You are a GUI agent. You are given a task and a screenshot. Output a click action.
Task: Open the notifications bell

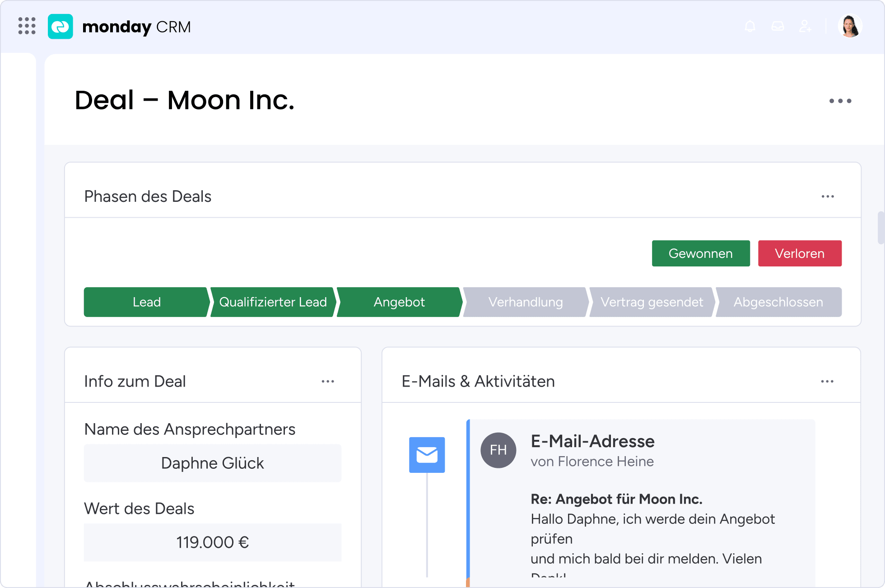point(750,27)
